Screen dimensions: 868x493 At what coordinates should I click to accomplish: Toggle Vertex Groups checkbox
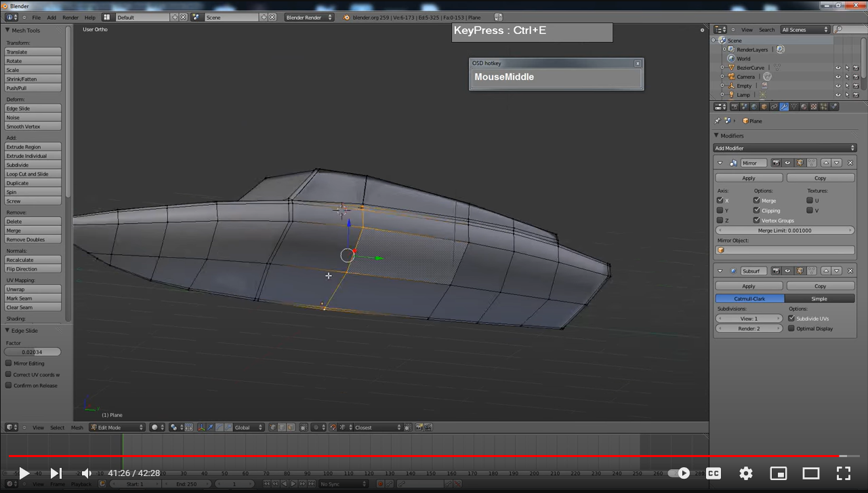pos(756,220)
